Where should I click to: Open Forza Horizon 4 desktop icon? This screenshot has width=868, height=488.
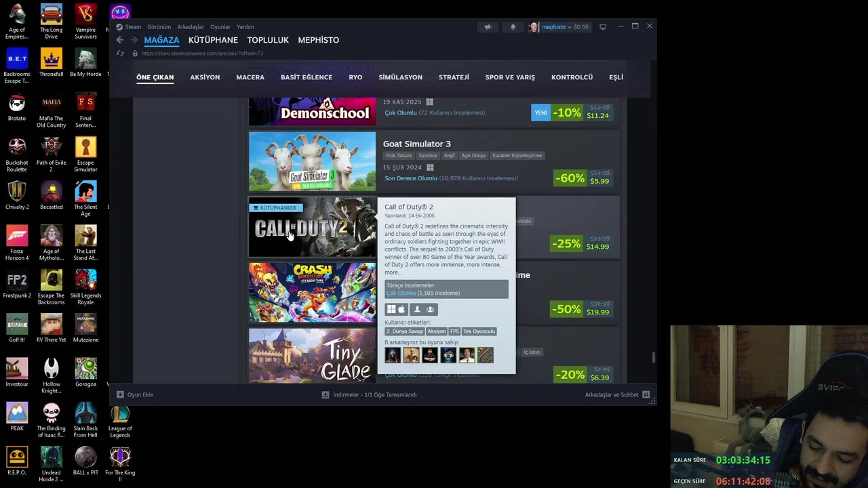point(17,243)
